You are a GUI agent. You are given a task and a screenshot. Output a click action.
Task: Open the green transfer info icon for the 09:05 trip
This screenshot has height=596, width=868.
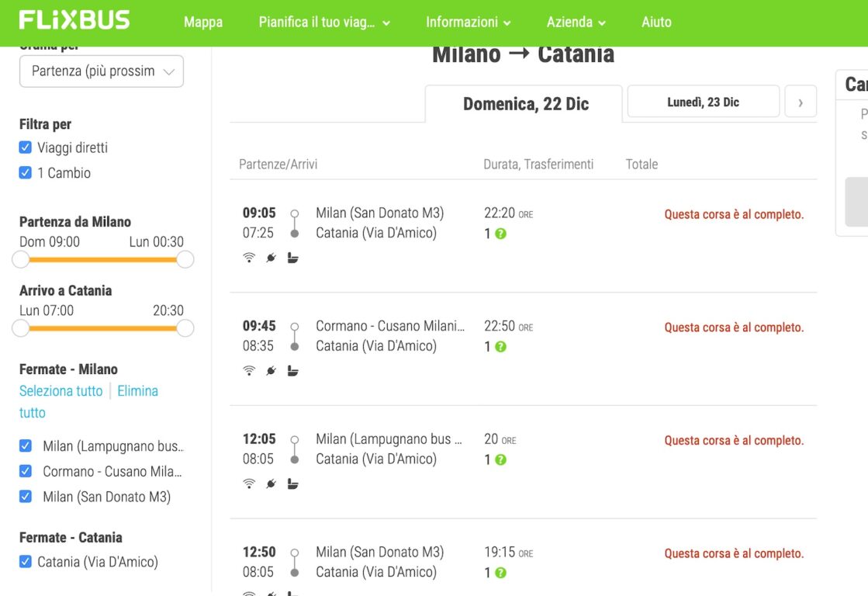(x=500, y=234)
